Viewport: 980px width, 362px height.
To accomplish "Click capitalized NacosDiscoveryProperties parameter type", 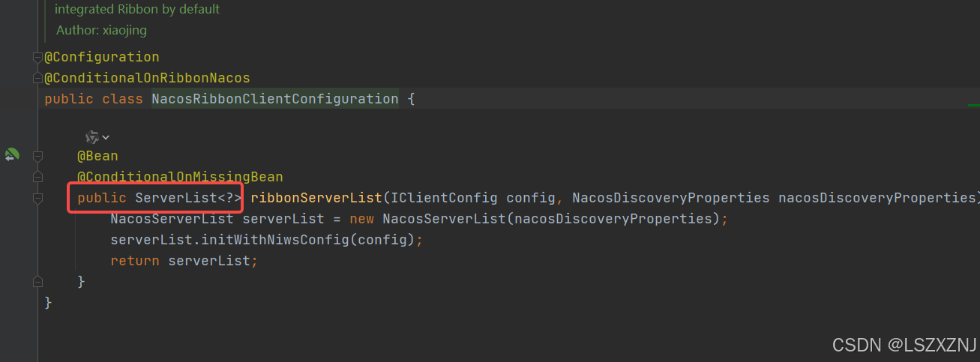I will tap(671, 198).
